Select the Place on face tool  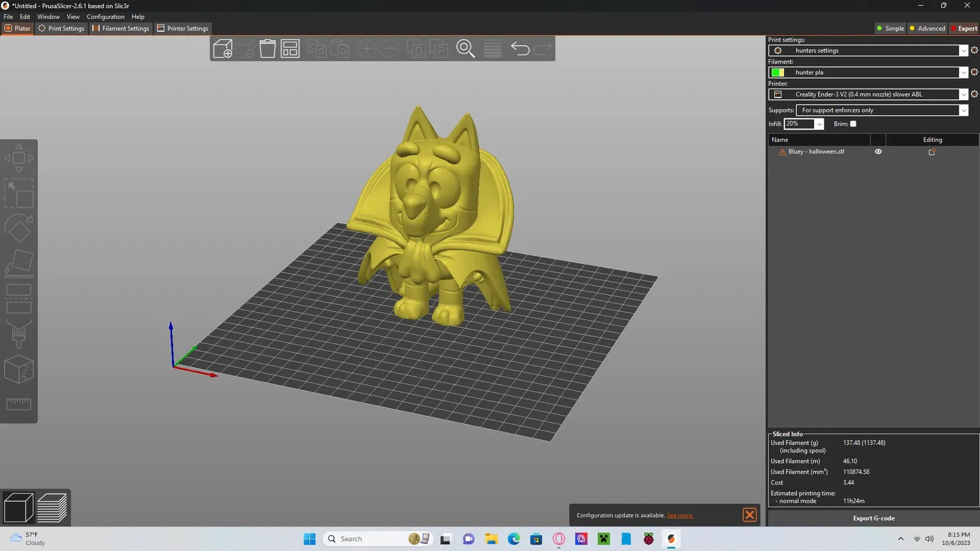[19, 263]
